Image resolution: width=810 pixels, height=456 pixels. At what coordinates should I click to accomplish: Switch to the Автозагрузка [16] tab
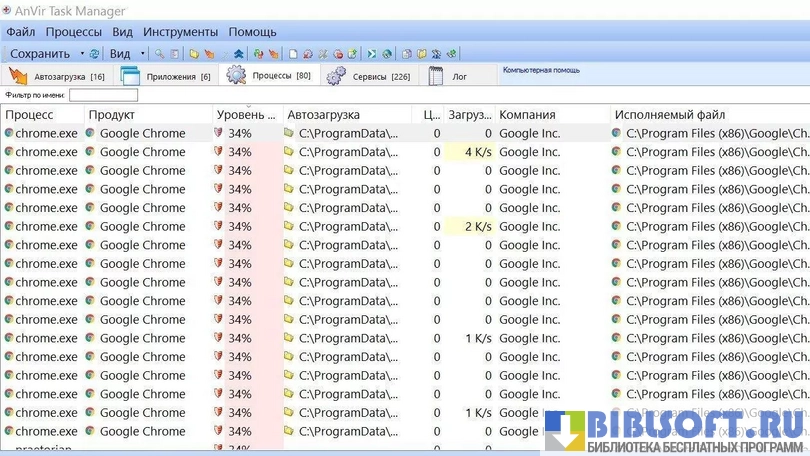point(58,76)
